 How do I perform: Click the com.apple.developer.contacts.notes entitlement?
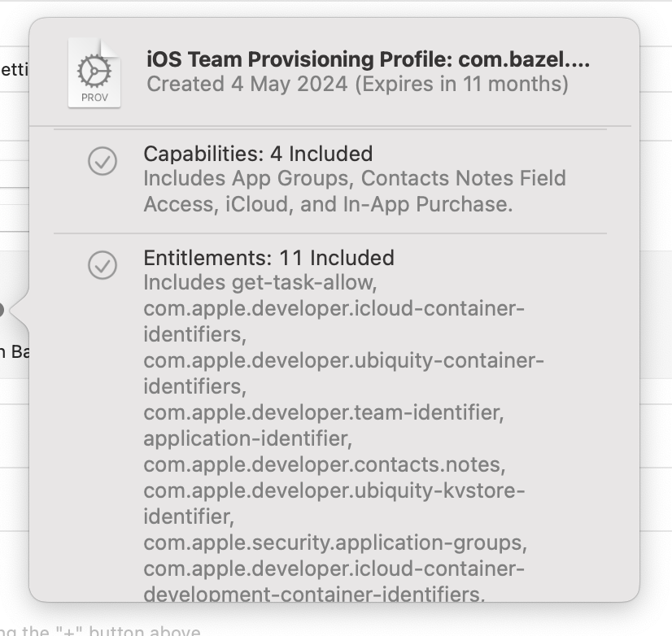tap(324, 464)
